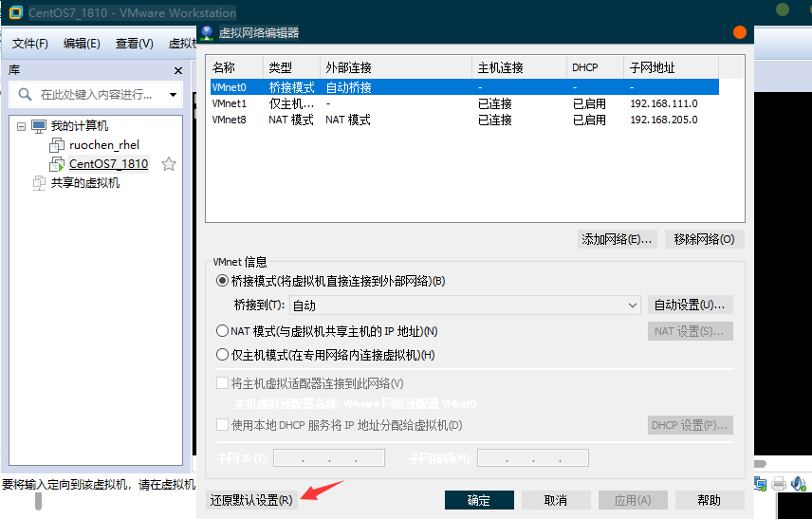
Task: Toggle 使用本地 DHCP 服务 checkbox
Action: tap(222, 425)
